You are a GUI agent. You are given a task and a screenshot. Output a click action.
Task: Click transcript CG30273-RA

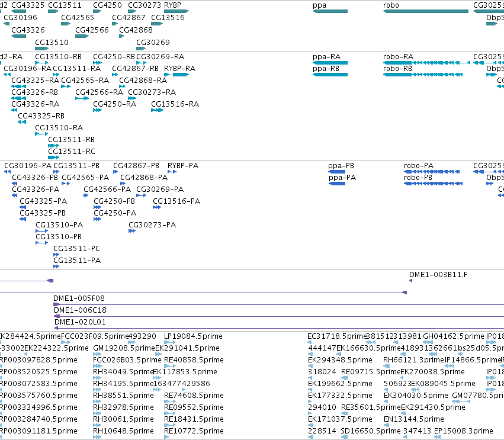coord(132,98)
